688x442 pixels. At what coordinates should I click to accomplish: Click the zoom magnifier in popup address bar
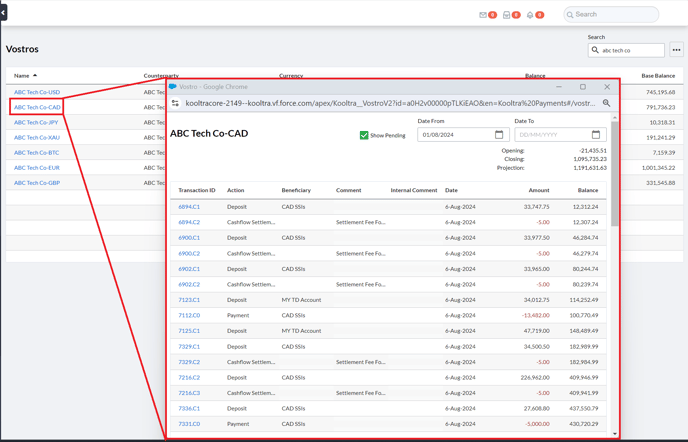click(606, 103)
